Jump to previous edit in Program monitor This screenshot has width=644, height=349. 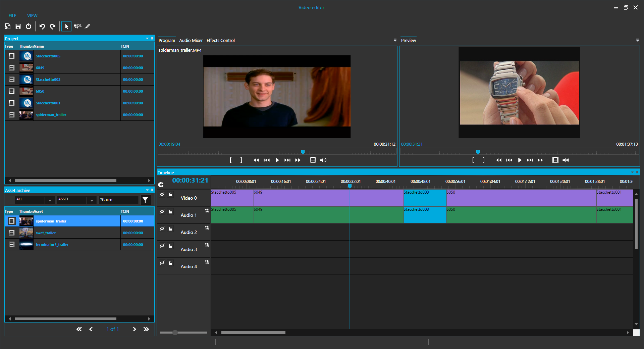267,160
